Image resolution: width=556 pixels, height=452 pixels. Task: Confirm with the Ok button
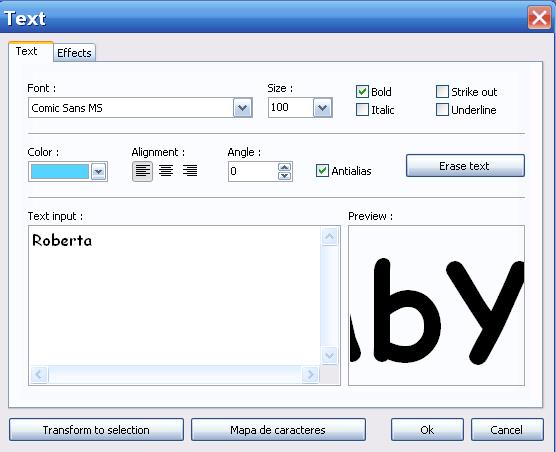click(x=427, y=430)
